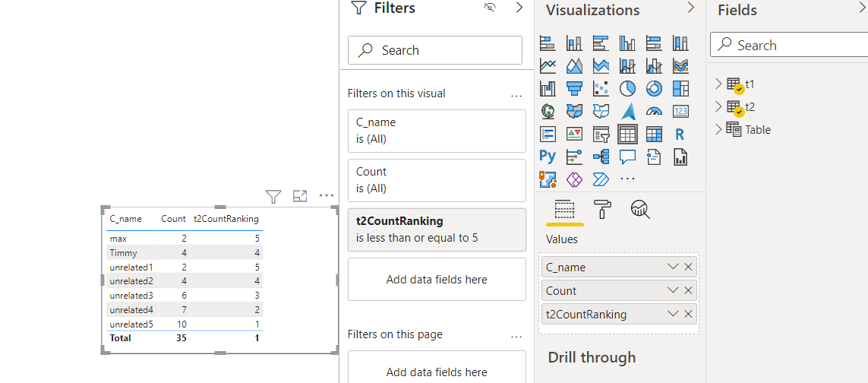The width and height of the screenshot is (868, 383).
Task: Select the Power Automate visual
Action: (601, 179)
